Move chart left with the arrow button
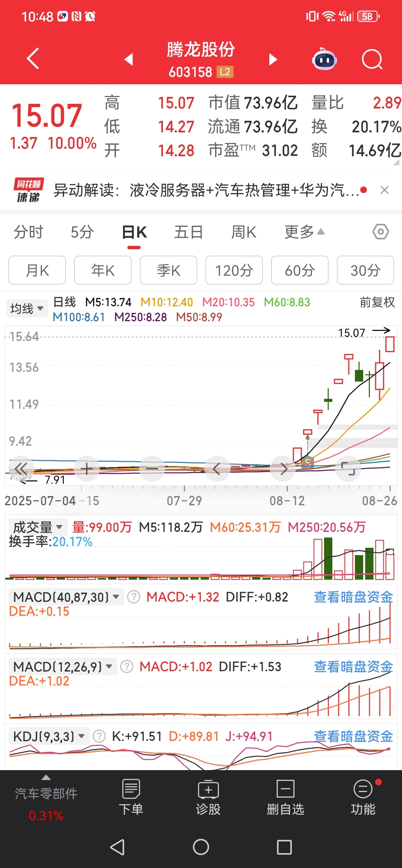Viewport: 402px width, 868px height. point(217,469)
